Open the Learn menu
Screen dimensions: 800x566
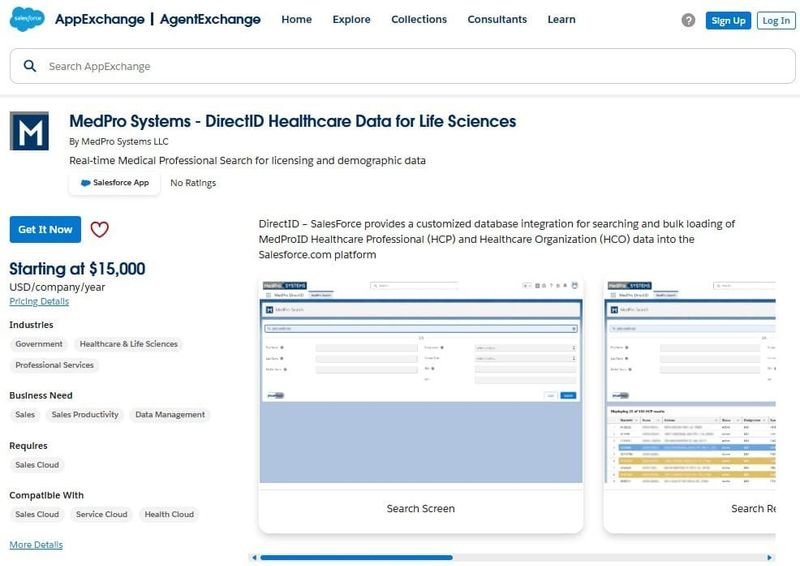[x=561, y=19]
